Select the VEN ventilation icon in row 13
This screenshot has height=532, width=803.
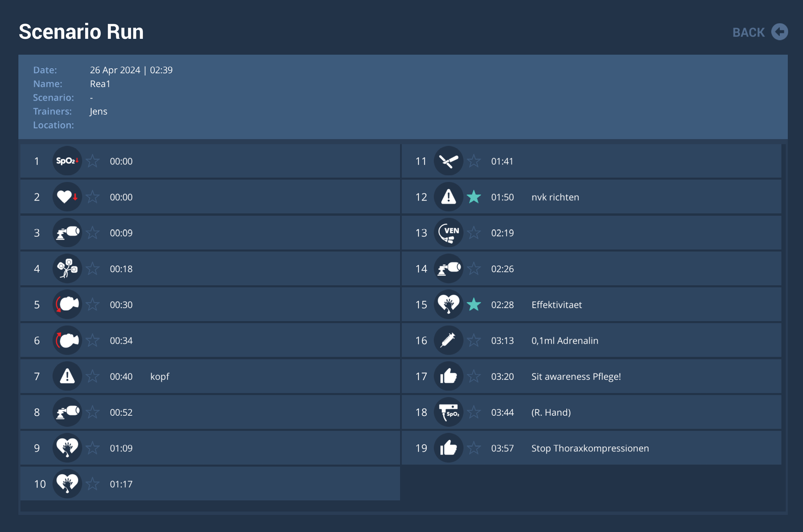(x=448, y=233)
